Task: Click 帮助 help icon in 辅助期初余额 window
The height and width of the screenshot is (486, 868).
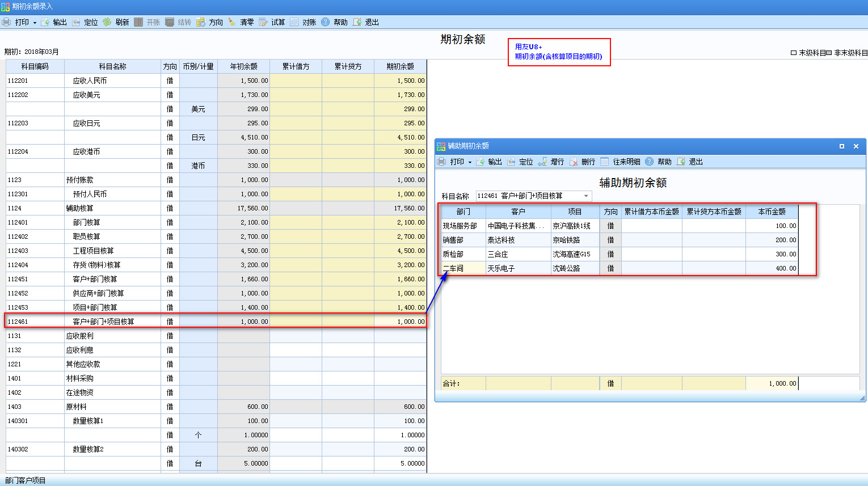Action: [x=650, y=162]
